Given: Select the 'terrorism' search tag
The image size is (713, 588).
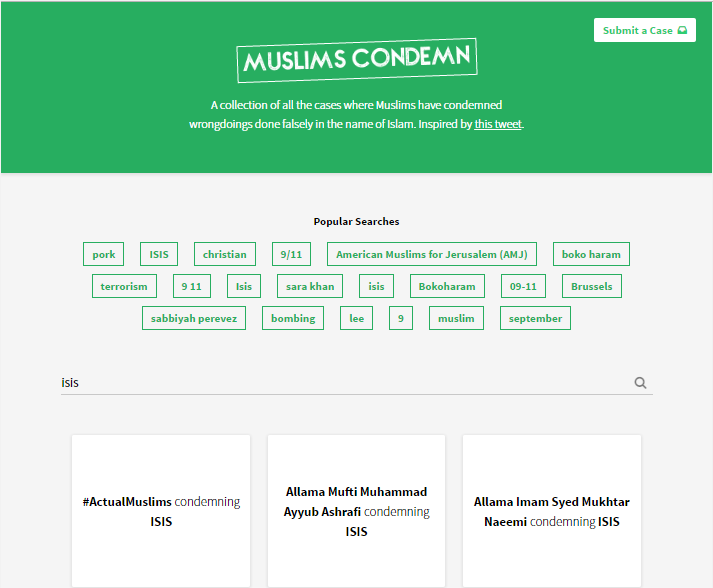Looking at the screenshot, I should click(124, 286).
